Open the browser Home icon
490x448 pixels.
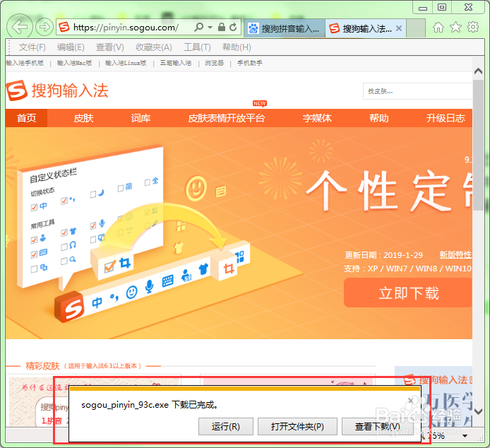[438, 28]
